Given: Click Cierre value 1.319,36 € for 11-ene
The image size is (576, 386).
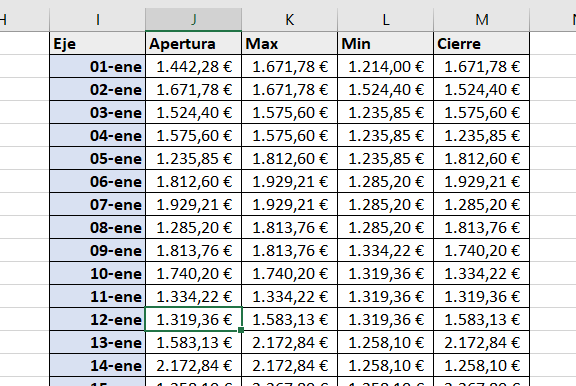Looking at the screenshot, I should pos(482,296).
